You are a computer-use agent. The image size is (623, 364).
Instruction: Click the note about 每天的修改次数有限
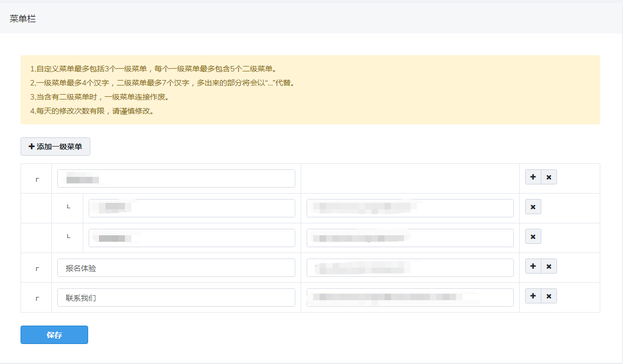click(92, 111)
